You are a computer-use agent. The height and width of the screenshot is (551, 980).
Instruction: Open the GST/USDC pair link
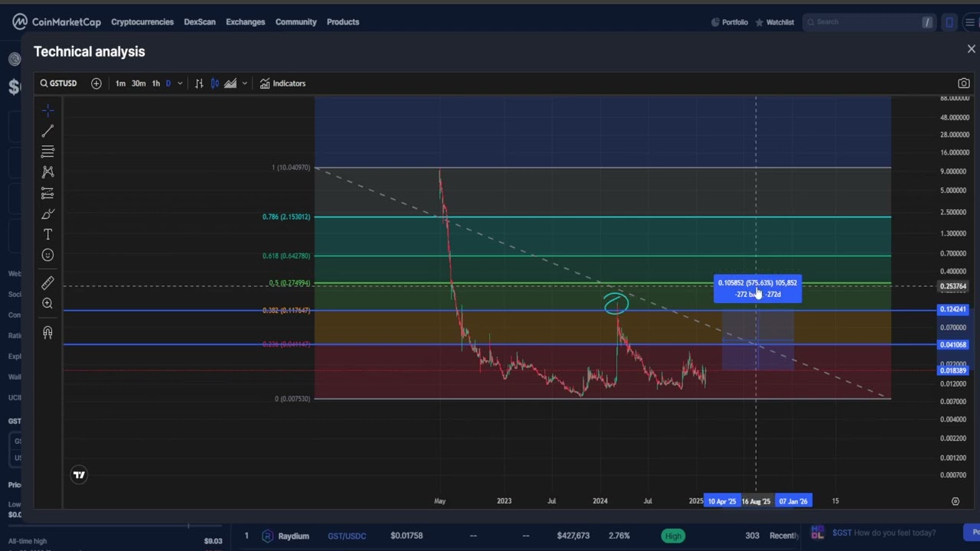pos(347,536)
